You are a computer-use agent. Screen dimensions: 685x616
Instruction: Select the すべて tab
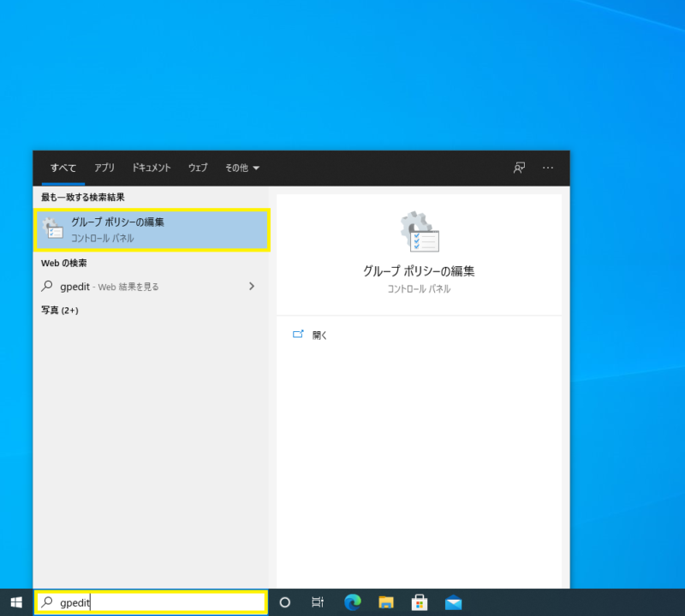[x=63, y=168]
